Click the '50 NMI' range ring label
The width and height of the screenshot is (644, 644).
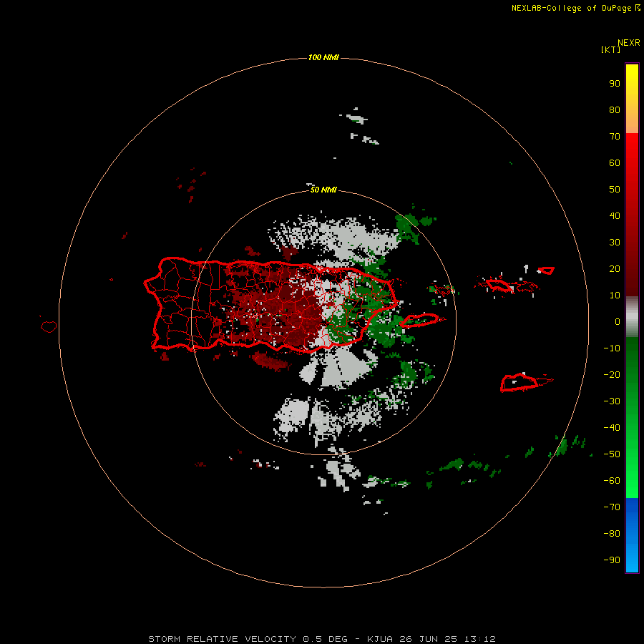[x=323, y=190]
